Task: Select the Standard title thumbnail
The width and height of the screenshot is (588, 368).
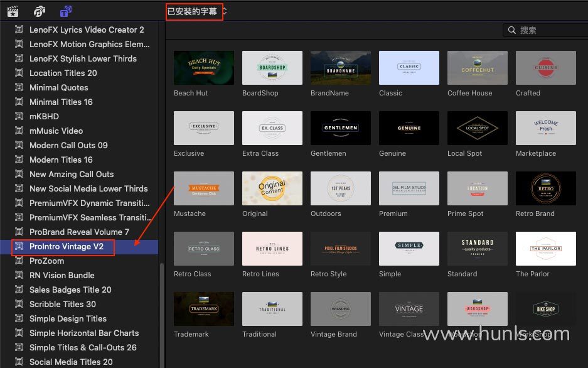Action: 478,249
